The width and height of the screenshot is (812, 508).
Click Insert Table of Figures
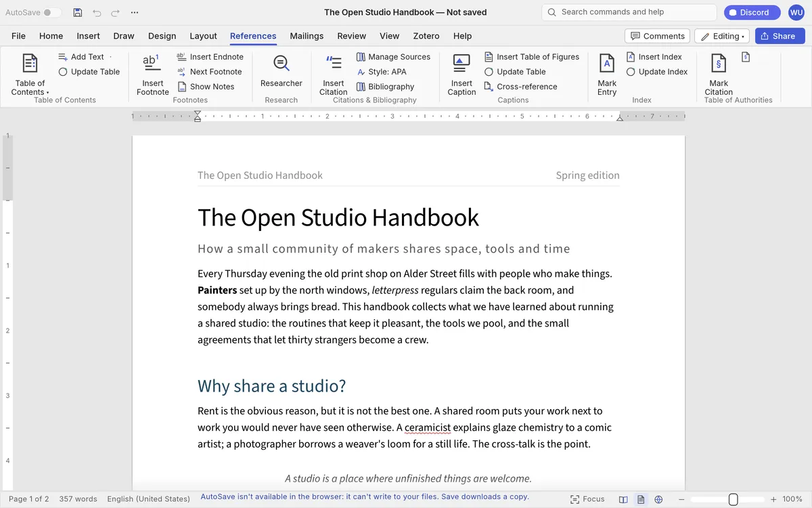point(532,57)
